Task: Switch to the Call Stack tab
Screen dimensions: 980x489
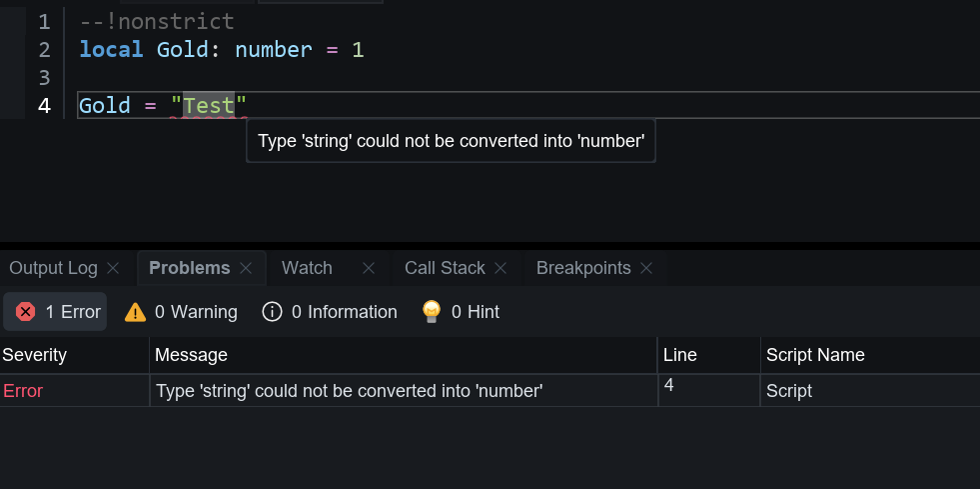Action: click(x=445, y=268)
